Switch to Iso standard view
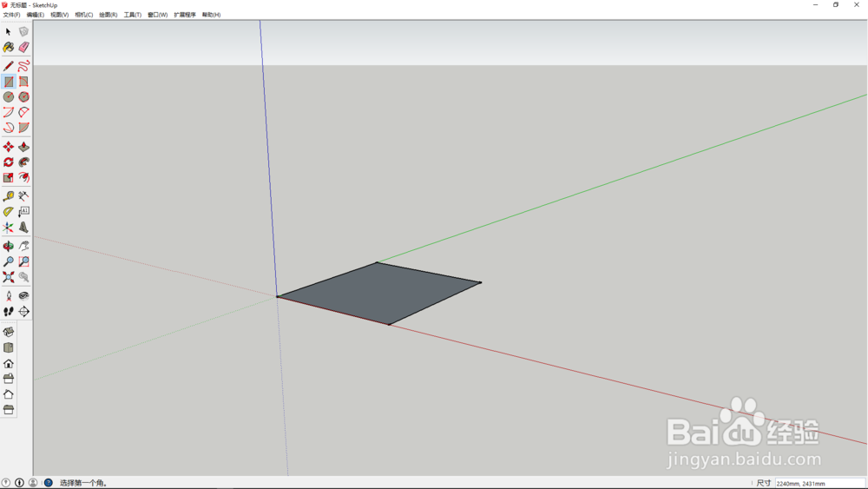Image resolution: width=868 pixels, height=489 pixels. coord(9,333)
